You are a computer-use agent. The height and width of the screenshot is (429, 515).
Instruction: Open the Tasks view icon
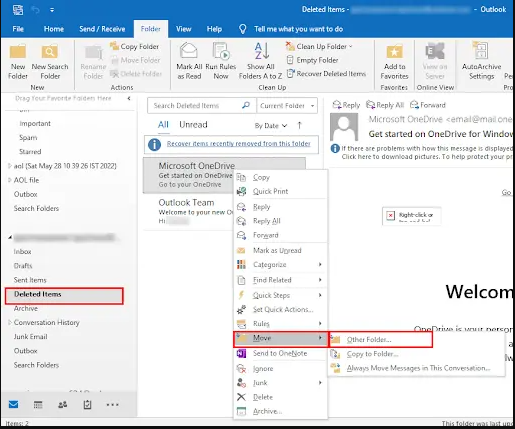coord(87,405)
